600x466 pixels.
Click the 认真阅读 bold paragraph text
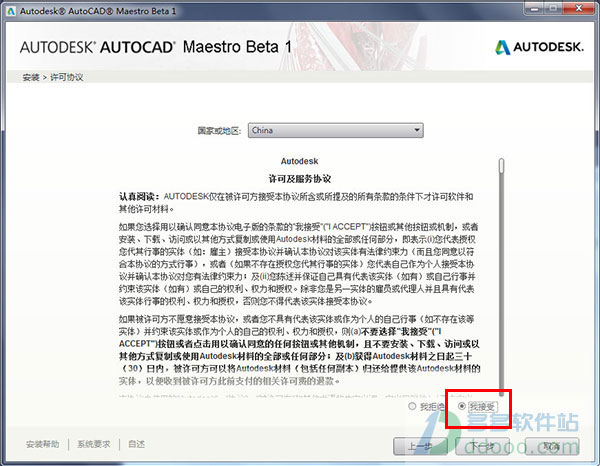(x=139, y=197)
